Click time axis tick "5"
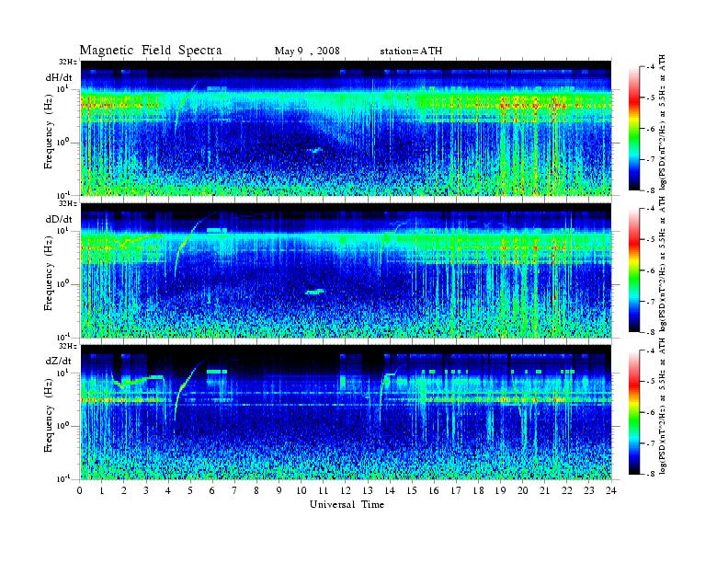 (x=190, y=490)
